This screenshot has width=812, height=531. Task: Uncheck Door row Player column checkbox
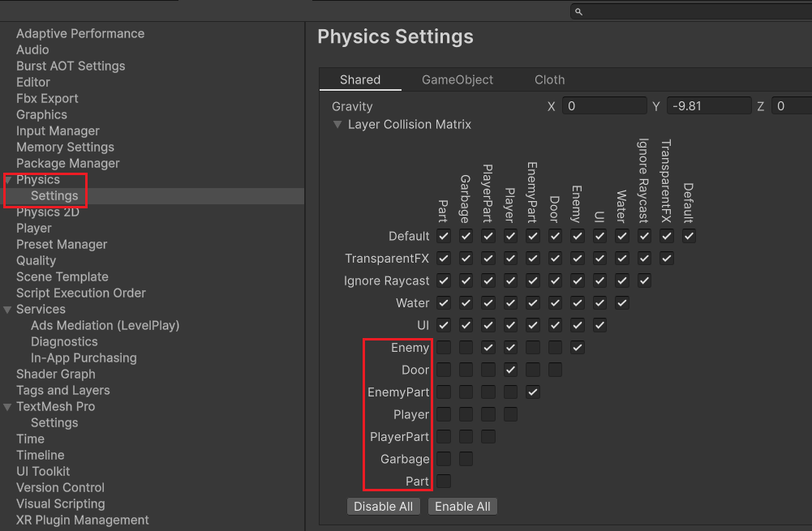point(510,370)
